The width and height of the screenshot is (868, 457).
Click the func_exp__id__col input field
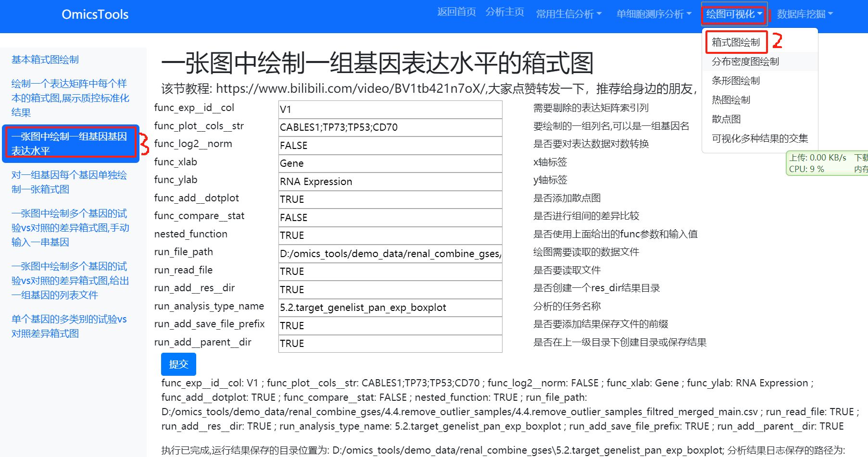[390, 110]
